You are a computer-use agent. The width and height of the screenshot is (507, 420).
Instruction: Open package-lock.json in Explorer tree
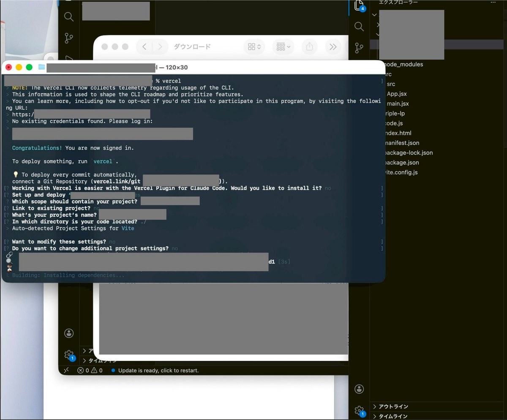(x=408, y=153)
